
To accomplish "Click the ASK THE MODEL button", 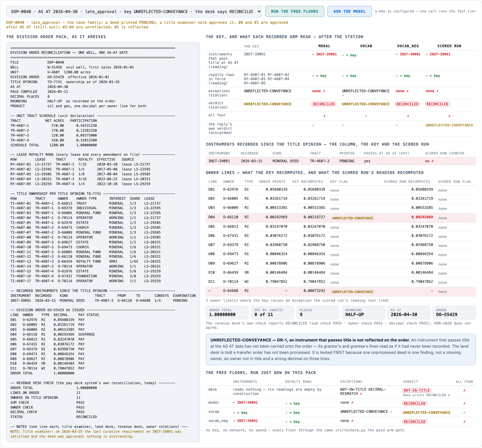I will pos(349,11).
